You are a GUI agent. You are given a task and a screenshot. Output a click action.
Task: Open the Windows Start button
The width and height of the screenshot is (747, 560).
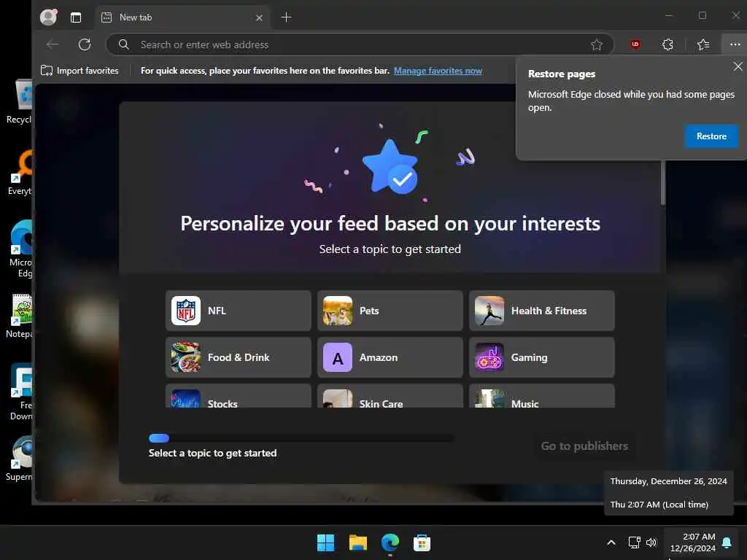(325, 542)
